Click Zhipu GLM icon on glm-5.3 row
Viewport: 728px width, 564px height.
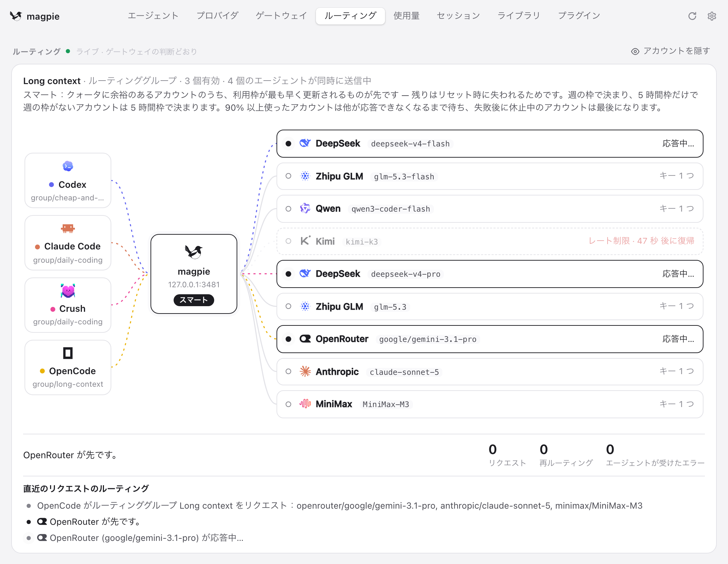pos(305,307)
